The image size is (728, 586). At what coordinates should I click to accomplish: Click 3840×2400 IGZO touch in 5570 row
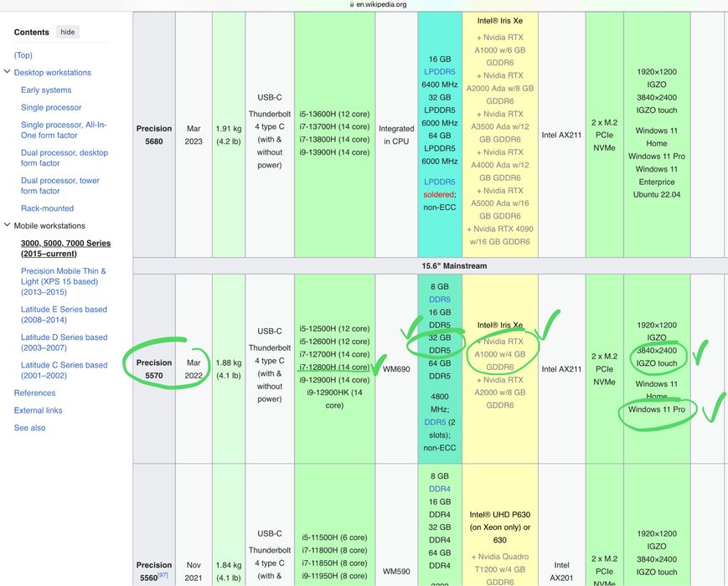click(x=657, y=357)
